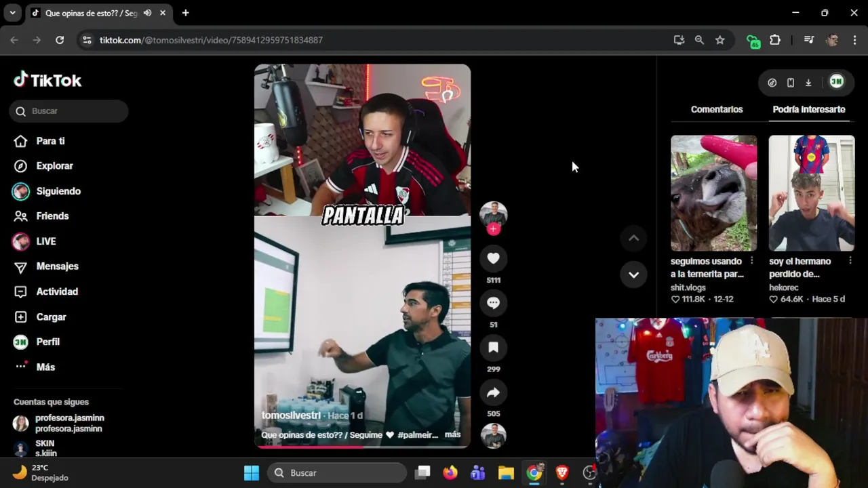
Task: Open the creator's avatar above the like button
Action: 493,214
